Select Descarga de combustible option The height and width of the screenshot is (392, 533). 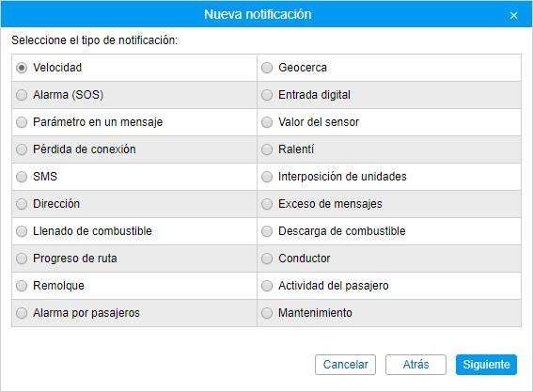pos(267,231)
